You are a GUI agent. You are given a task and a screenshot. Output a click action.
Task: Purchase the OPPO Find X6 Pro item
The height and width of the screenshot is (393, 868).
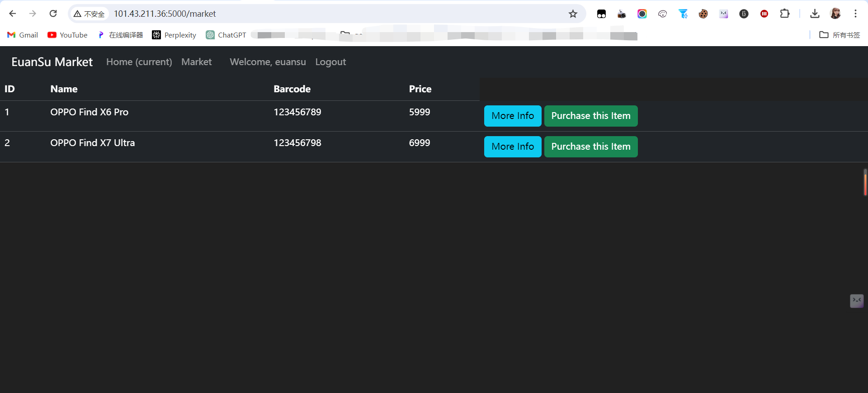[591, 116]
